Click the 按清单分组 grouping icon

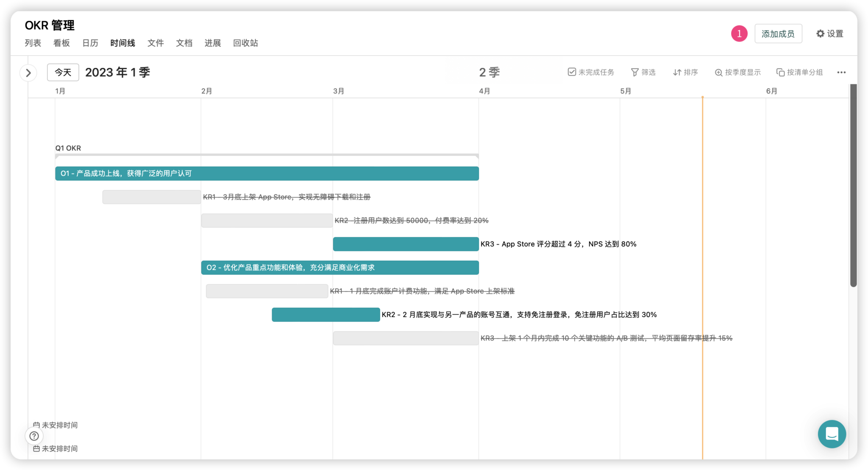[x=780, y=72]
